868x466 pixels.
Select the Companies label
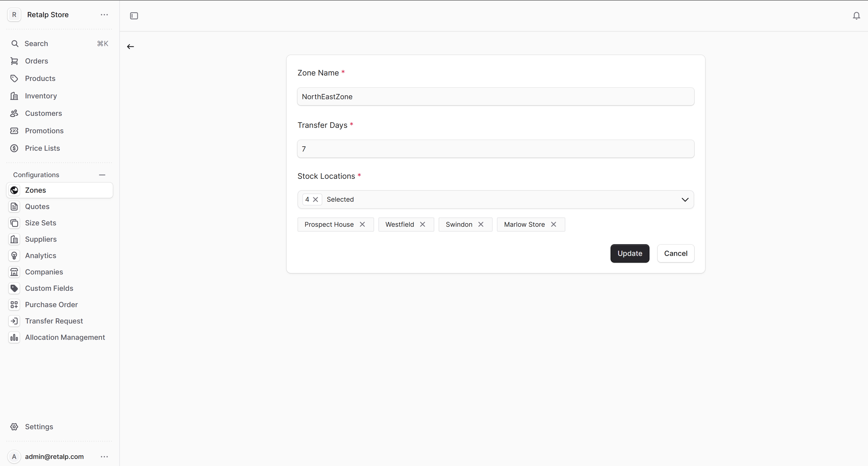click(x=44, y=272)
